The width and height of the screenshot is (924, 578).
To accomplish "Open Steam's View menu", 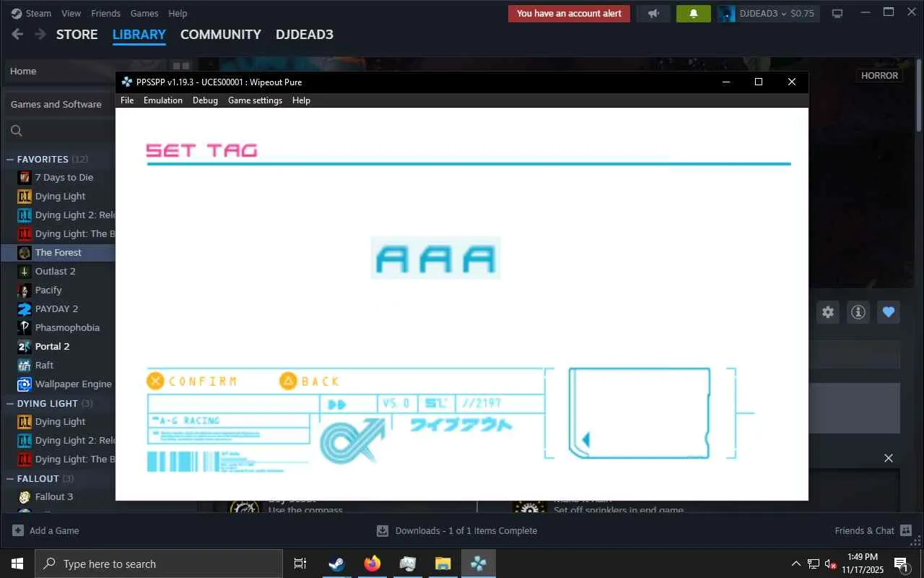I will pos(71,13).
